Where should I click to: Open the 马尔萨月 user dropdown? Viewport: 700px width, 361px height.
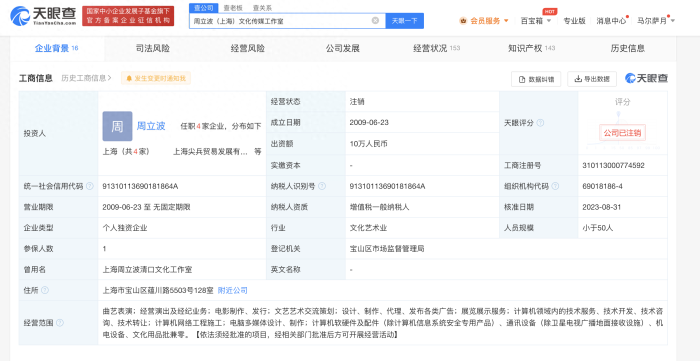coord(656,21)
